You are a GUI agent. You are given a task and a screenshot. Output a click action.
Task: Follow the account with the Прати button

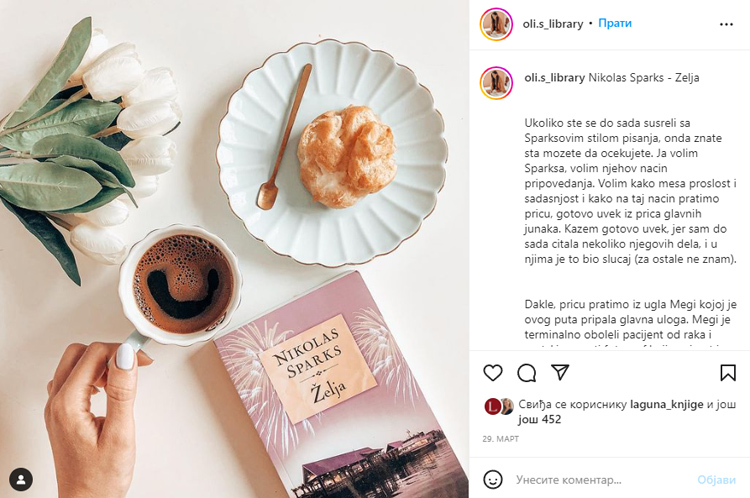(615, 23)
